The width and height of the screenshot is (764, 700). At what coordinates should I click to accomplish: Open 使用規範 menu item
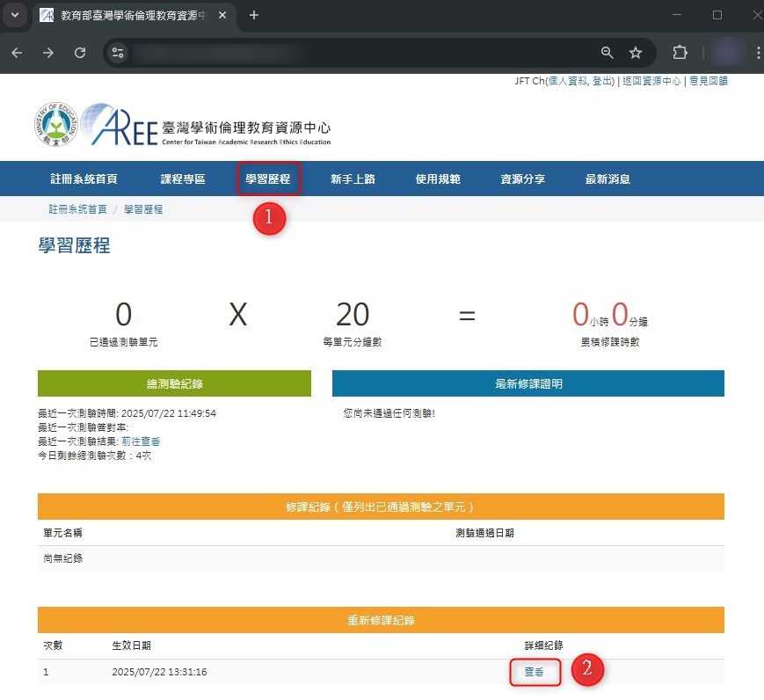pos(438,179)
